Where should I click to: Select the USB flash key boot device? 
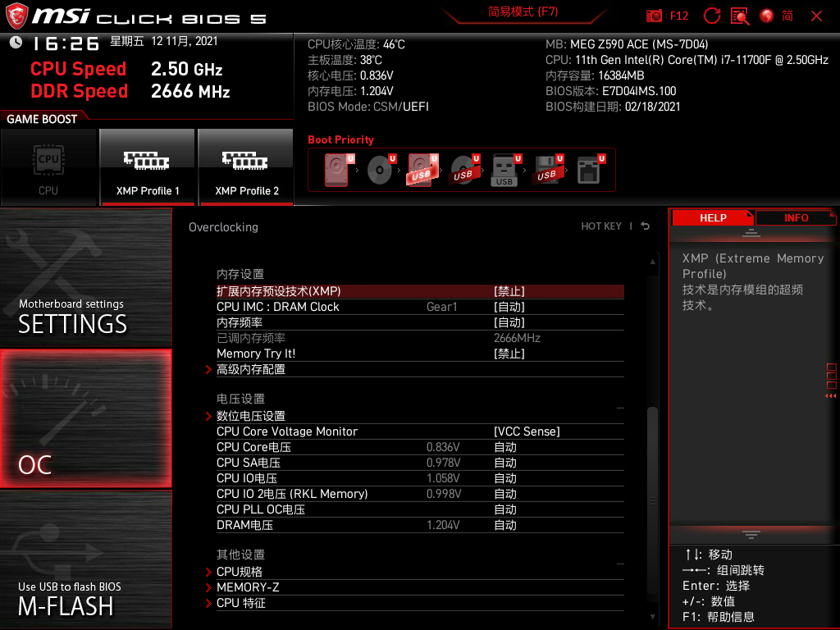(504, 171)
